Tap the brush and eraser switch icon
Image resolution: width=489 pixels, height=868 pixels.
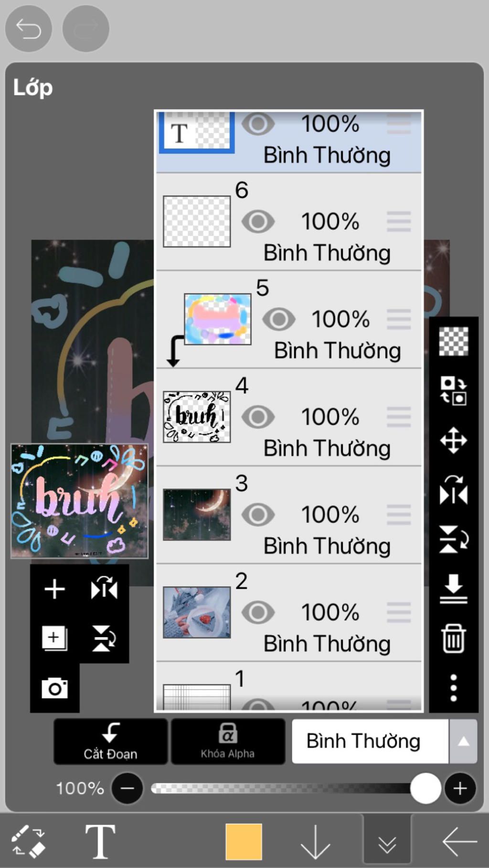[x=29, y=841]
